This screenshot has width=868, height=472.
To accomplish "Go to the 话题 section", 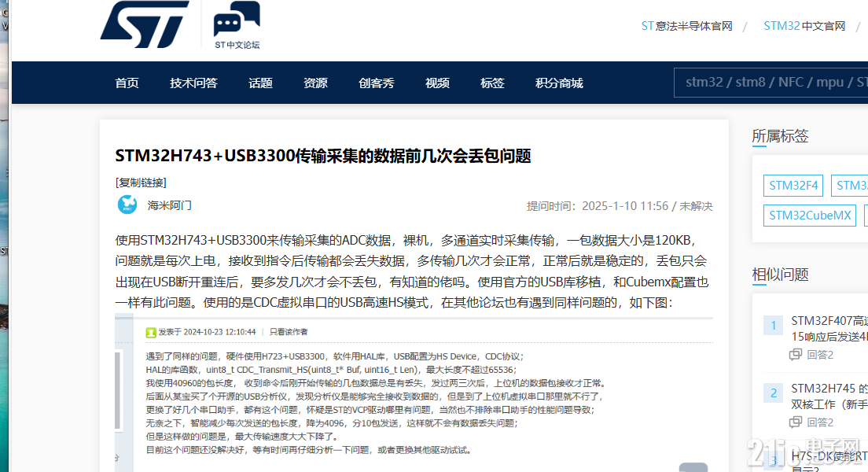I will (x=260, y=83).
